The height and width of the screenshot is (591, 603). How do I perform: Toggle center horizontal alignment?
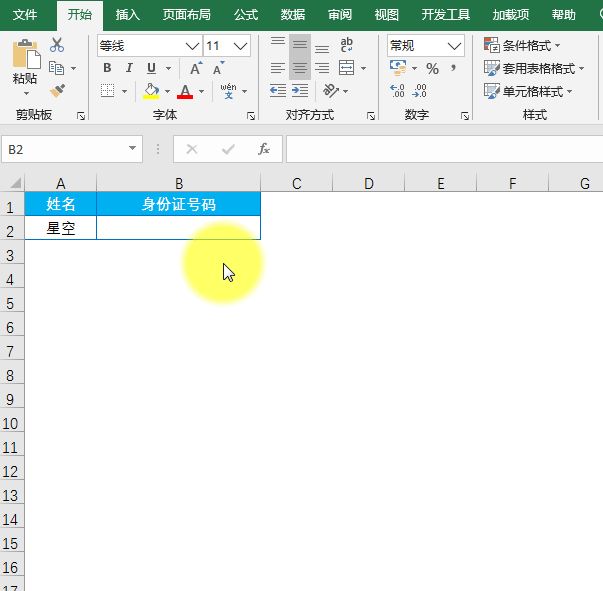pyautogui.click(x=300, y=68)
